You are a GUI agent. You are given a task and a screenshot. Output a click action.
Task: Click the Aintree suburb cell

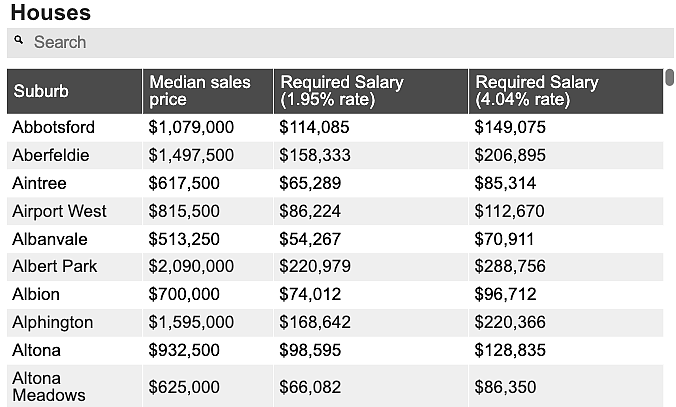tap(75, 184)
